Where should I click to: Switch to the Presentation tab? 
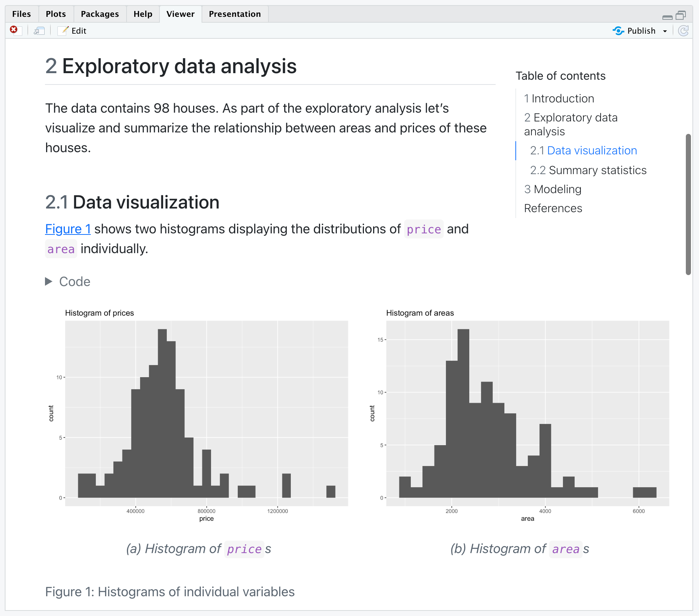pos(234,14)
